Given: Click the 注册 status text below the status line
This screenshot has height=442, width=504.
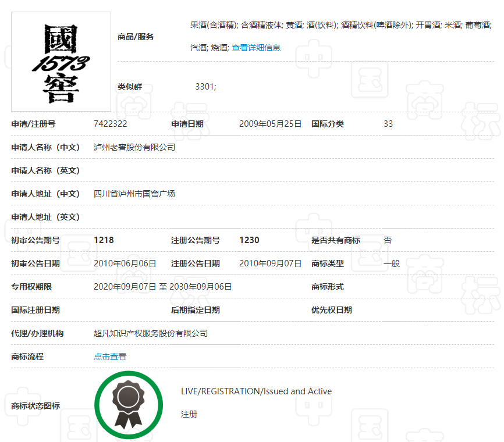Looking at the screenshot, I should pos(189,415).
